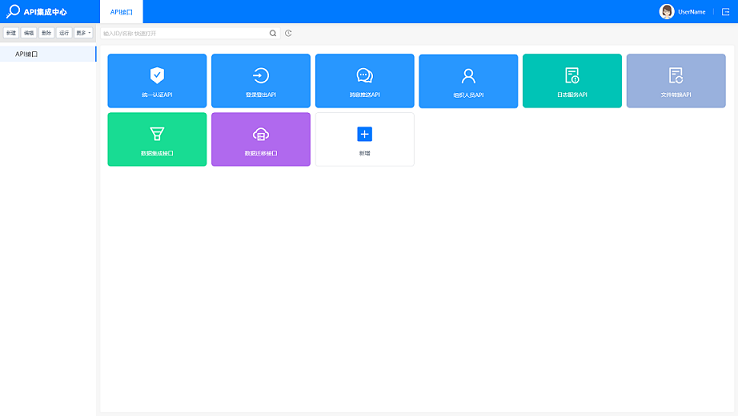This screenshot has height=416, width=738.
Task: Click the 新建 toolbar button
Action: (x=11, y=33)
